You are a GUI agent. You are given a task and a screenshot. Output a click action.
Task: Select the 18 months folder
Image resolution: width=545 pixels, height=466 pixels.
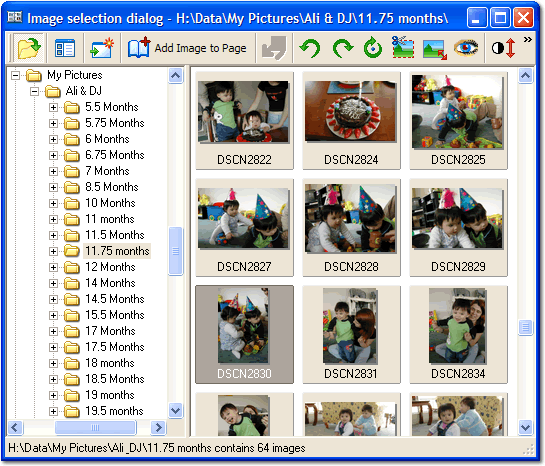[x=110, y=363]
